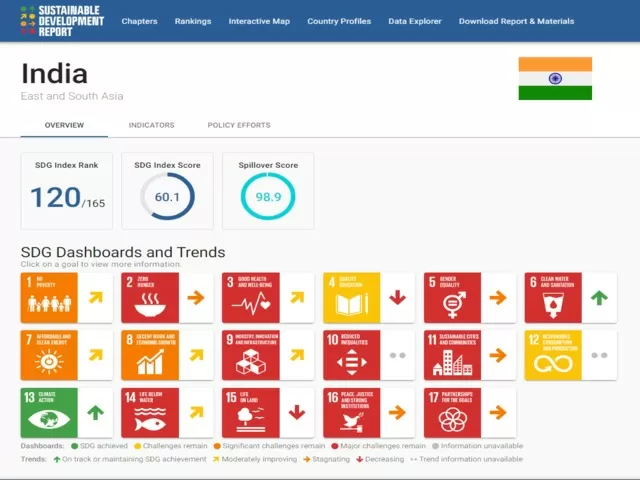The image size is (640, 480).
Task: Click the green up trend arrow for SDG 13
Action: pos(96,413)
